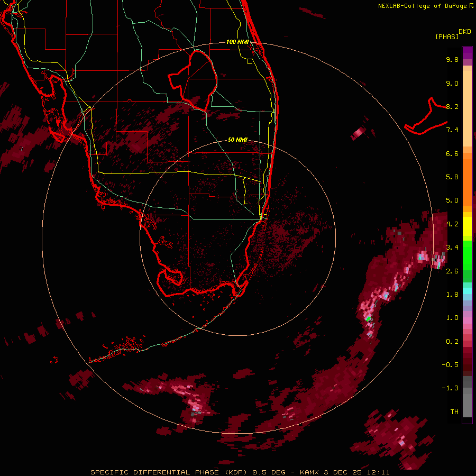Click the 9.8 legend value

(x=452, y=59)
